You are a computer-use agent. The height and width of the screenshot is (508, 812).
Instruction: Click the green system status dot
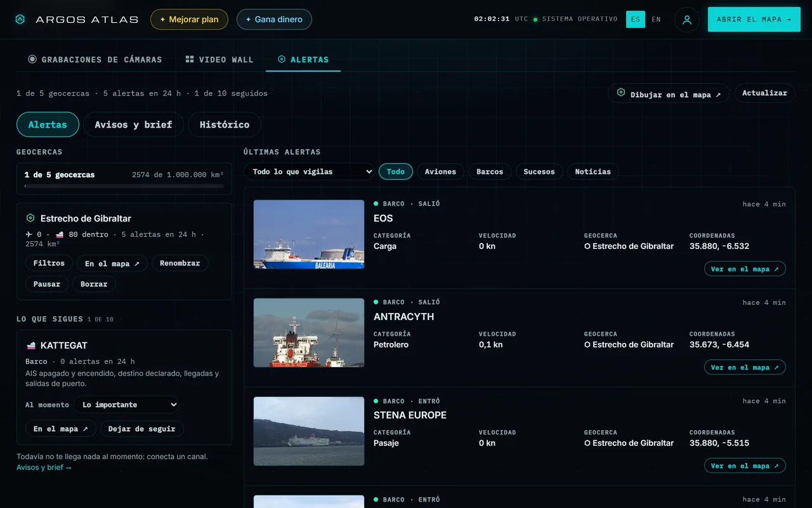click(x=535, y=20)
